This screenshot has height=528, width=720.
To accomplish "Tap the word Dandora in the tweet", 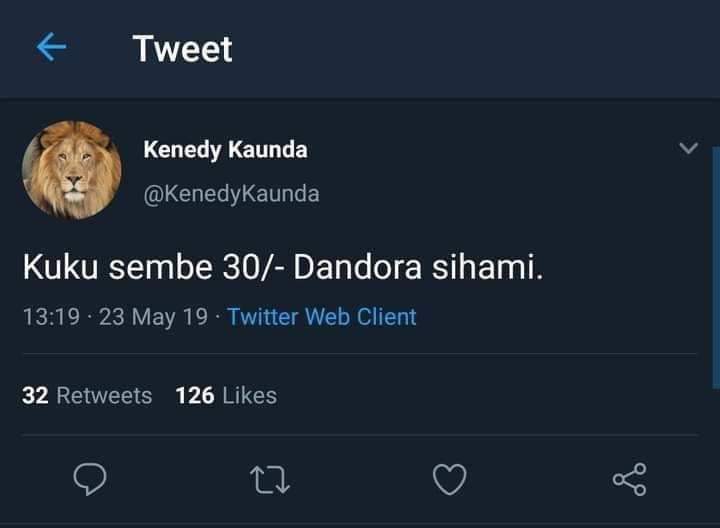I will [x=357, y=267].
